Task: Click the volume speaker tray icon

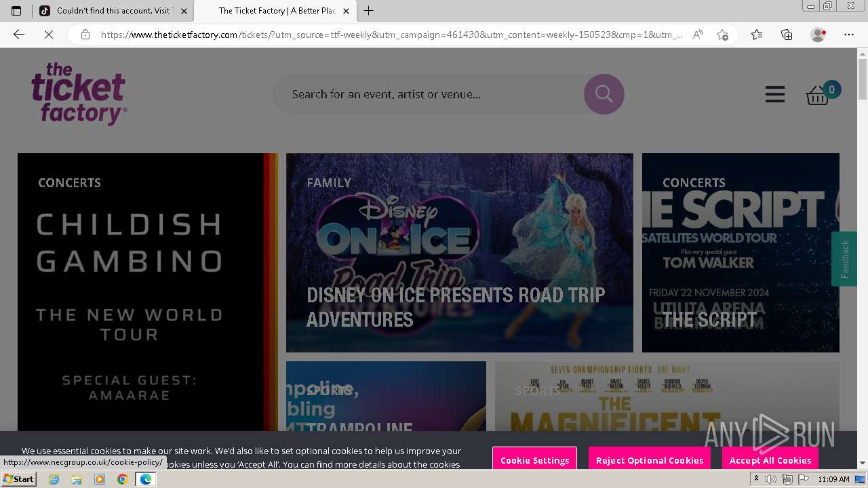Action: coord(771,479)
